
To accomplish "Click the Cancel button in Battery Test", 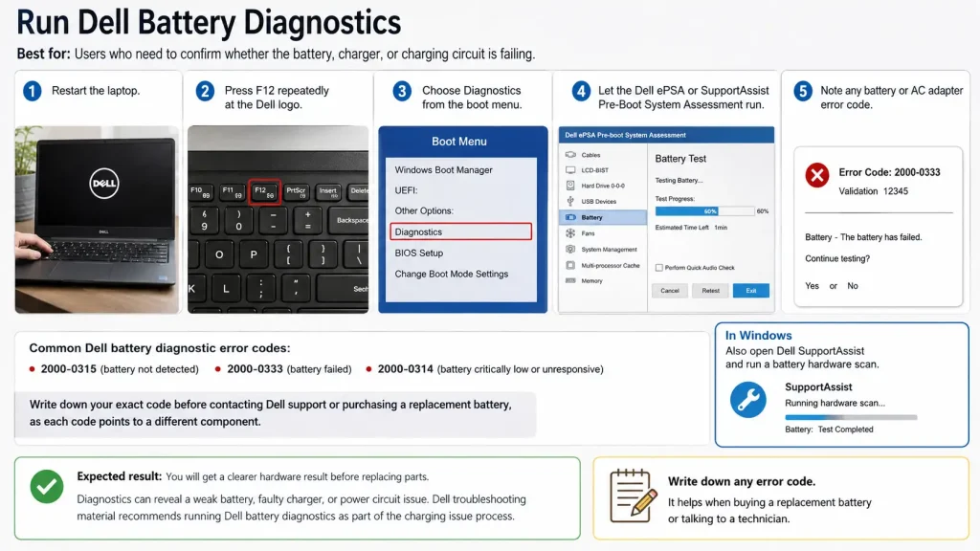I will 670,291.
